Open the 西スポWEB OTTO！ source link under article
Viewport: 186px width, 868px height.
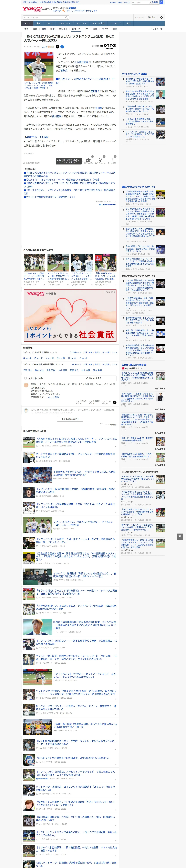(x=108, y=205)
